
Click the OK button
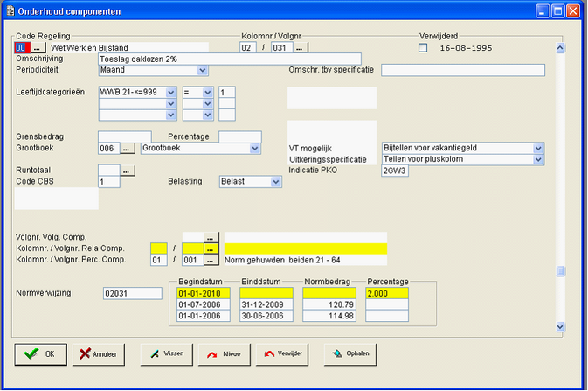pos(40,354)
